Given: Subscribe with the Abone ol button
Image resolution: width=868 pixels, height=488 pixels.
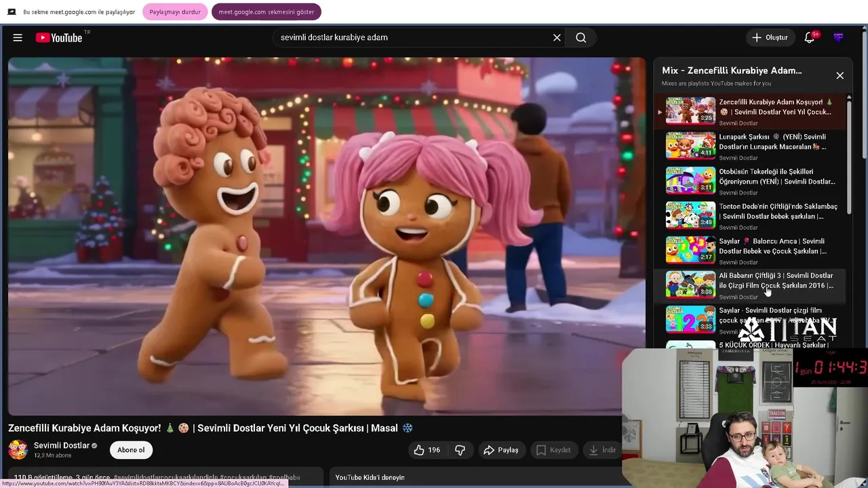Looking at the screenshot, I should [131, 450].
